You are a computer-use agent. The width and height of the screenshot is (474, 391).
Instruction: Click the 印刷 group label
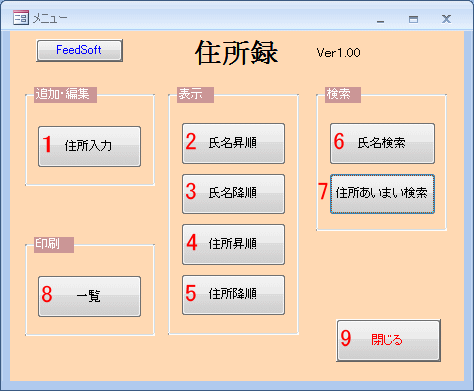[54, 245]
